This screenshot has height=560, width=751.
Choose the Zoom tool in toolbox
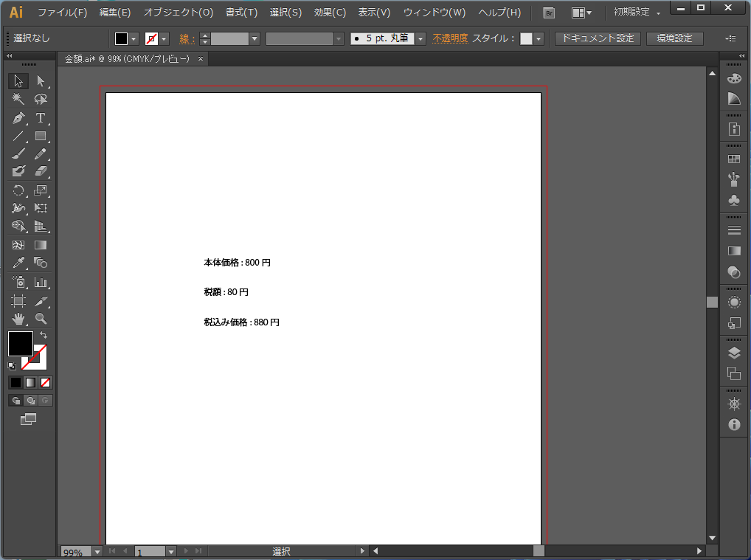41,319
